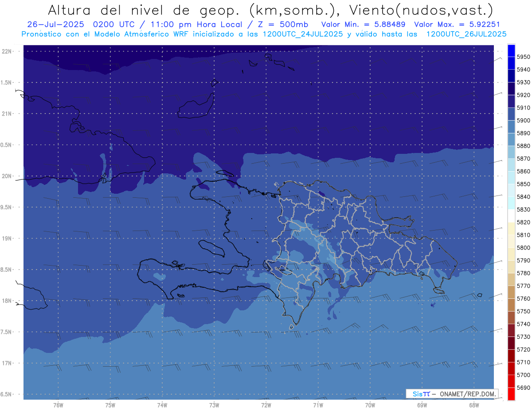The height and width of the screenshot is (411, 532).
Task: Click the legend swatch between 5850 and 5840
Action: [511, 191]
